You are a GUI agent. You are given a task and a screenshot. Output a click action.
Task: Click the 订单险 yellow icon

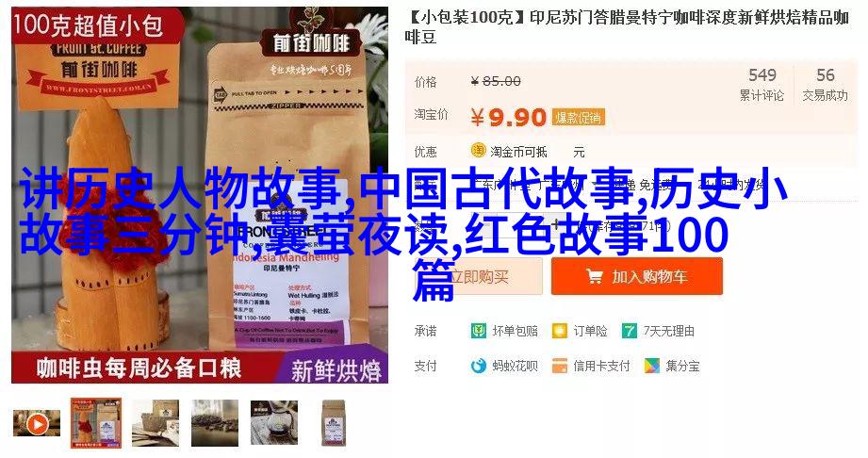coord(560,331)
